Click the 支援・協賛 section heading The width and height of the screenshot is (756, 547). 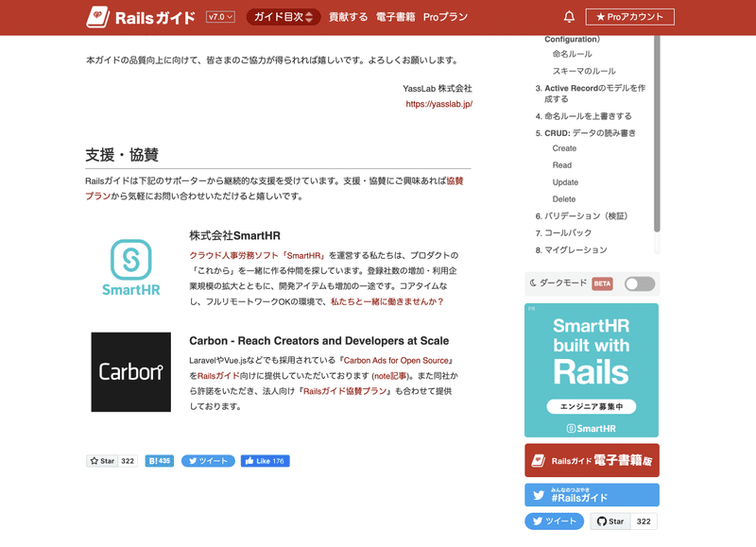(122, 155)
